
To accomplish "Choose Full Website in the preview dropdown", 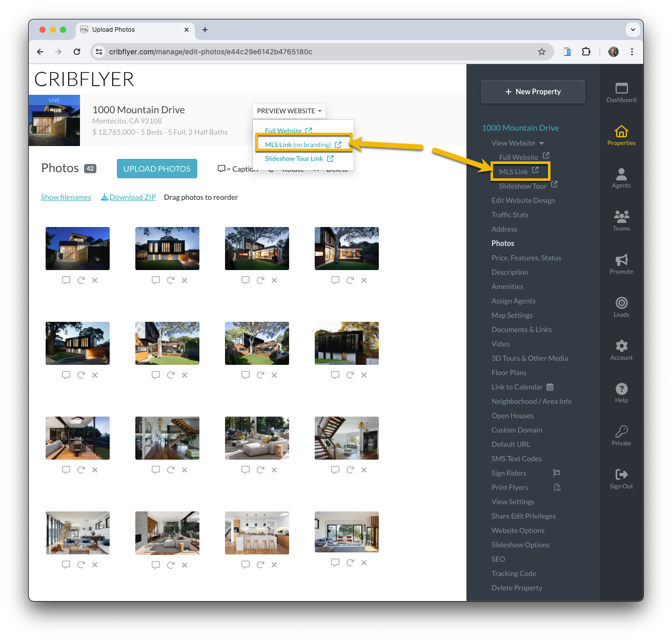I will pyautogui.click(x=288, y=131).
